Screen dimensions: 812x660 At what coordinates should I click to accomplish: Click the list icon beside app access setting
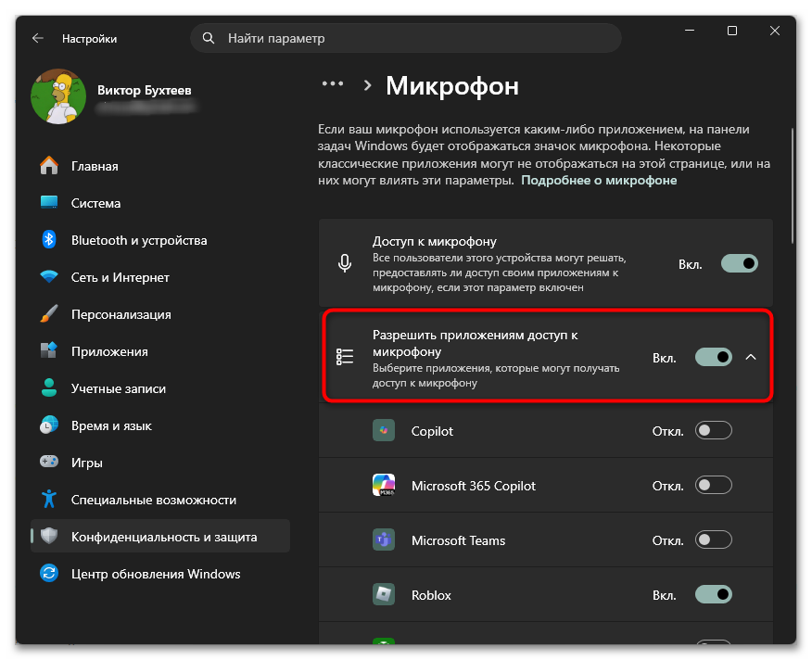pos(345,357)
